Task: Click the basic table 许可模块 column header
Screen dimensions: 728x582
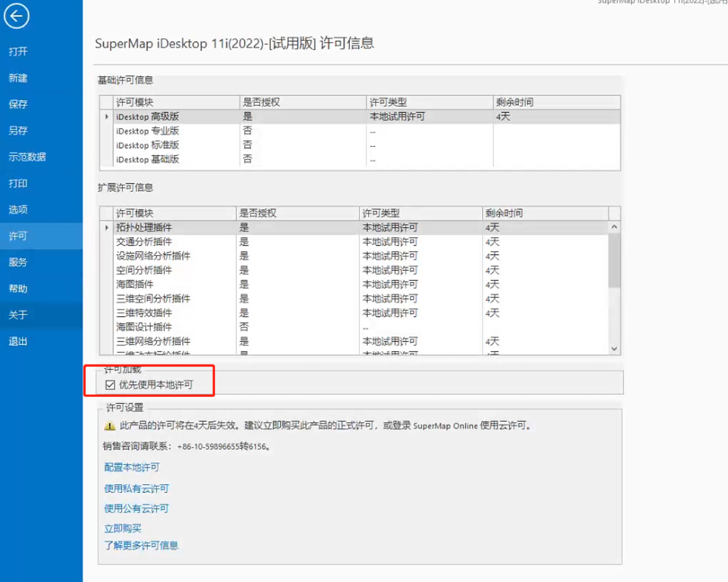Action: coord(177,102)
